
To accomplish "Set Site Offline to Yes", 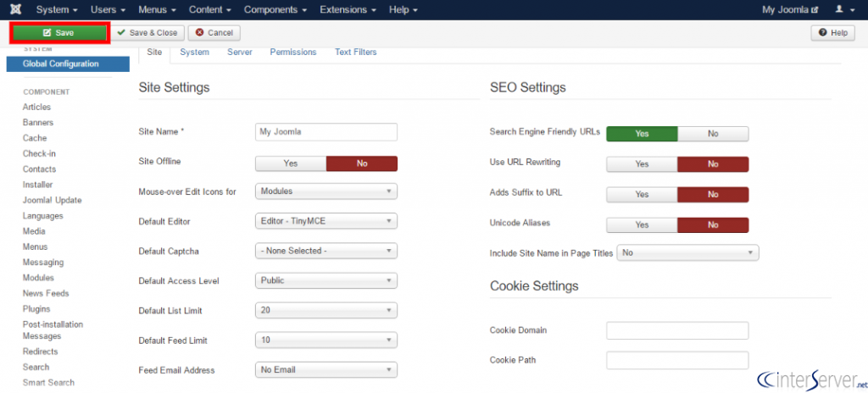I will click(x=291, y=163).
